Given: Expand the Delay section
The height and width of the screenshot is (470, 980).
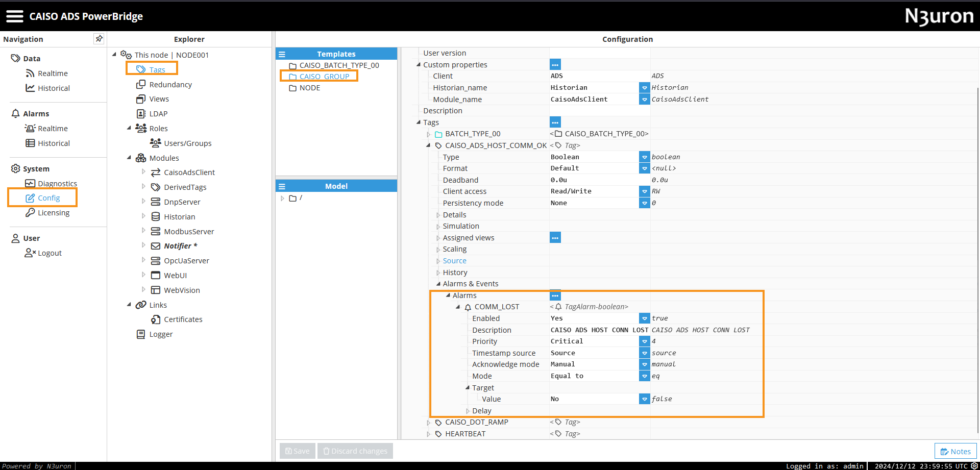Looking at the screenshot, I should 468,411.
